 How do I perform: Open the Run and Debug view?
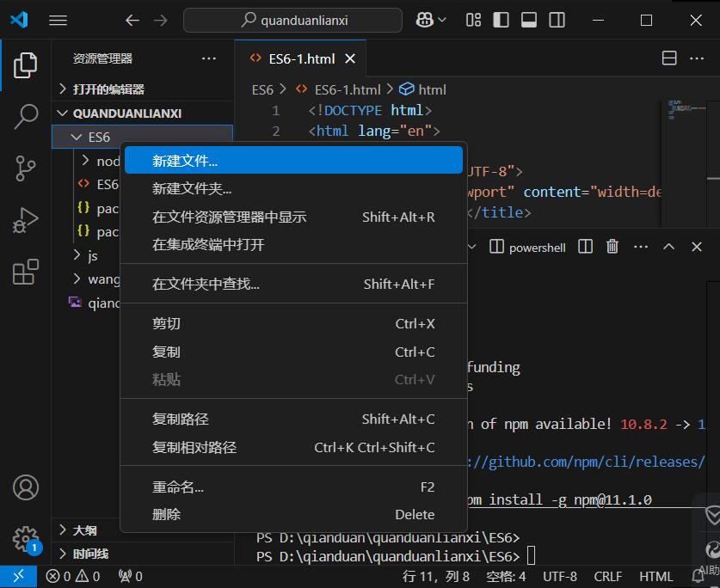(26, 220)
